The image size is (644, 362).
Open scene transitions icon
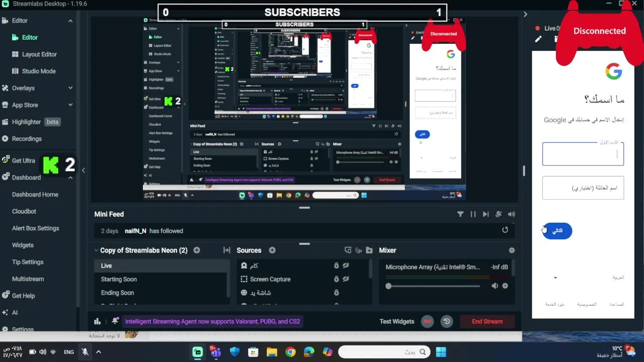[x=226, y=250]
